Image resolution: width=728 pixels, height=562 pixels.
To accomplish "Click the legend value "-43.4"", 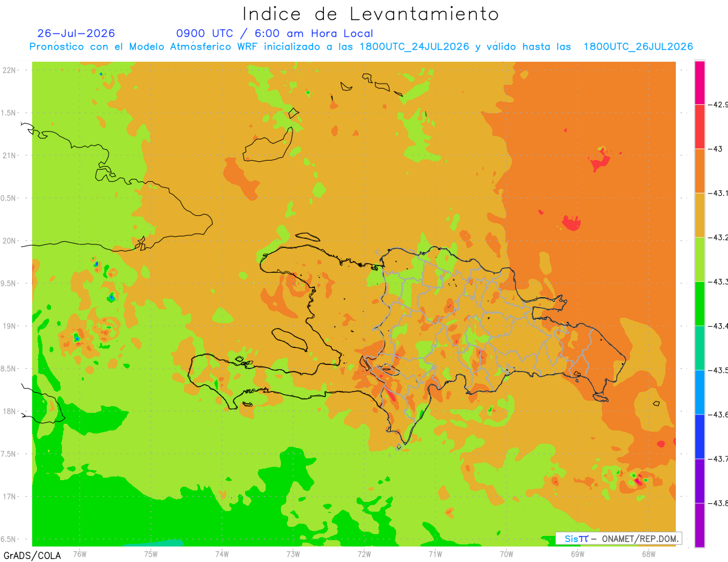I will pyautogui.click(x=720, y=326).
